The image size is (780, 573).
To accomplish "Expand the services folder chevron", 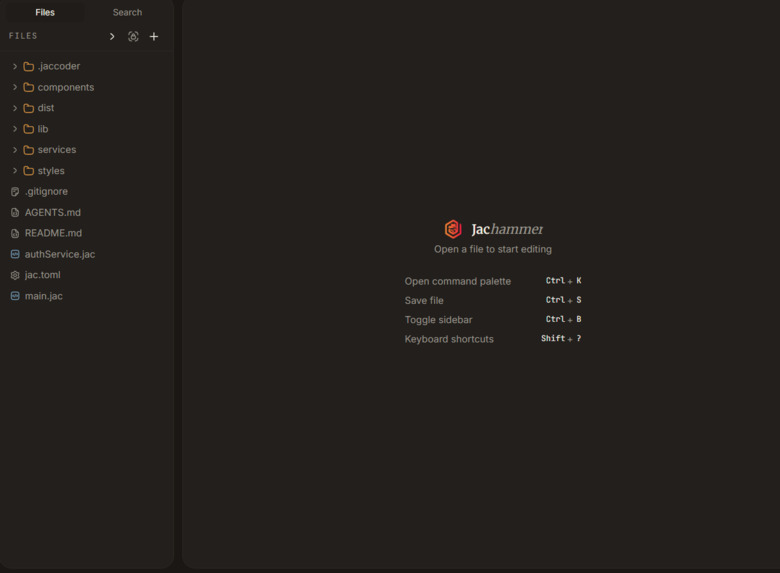I will point(15,150).
